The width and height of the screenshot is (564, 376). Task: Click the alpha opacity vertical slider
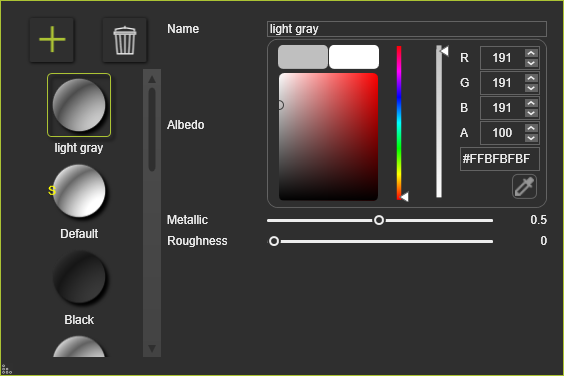point(439,122)
